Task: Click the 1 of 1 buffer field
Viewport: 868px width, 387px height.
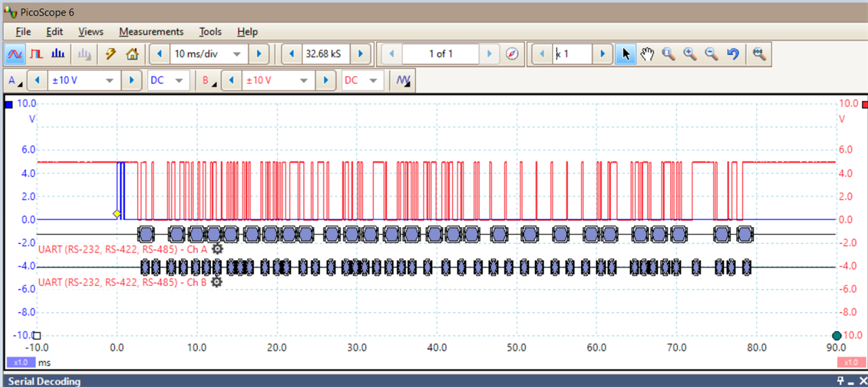Action: point(440,54)
